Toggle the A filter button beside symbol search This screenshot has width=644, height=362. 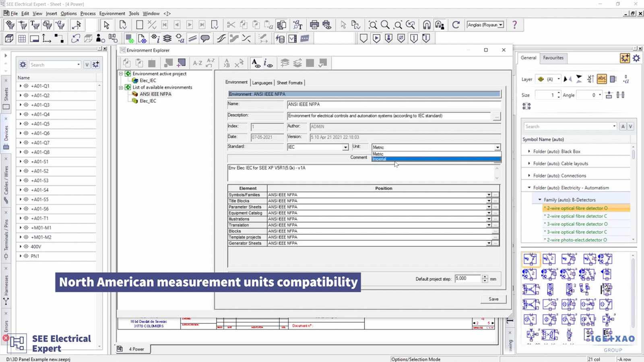[623, 126]
